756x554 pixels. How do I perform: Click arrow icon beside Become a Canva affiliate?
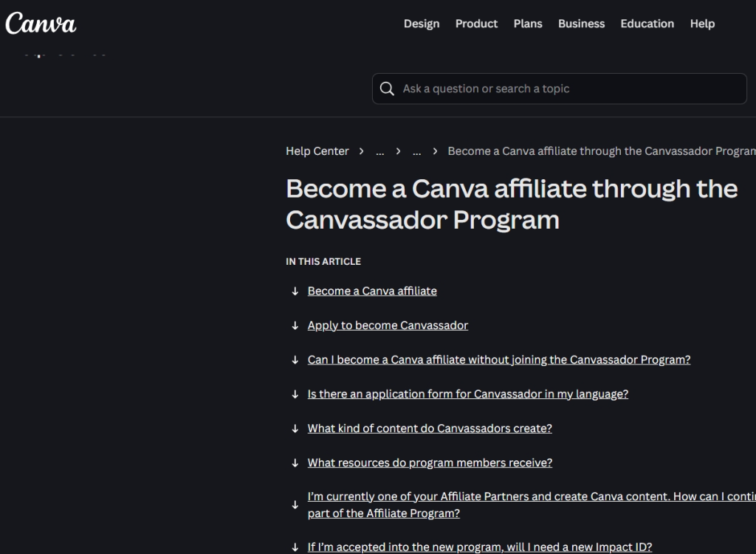295,291
